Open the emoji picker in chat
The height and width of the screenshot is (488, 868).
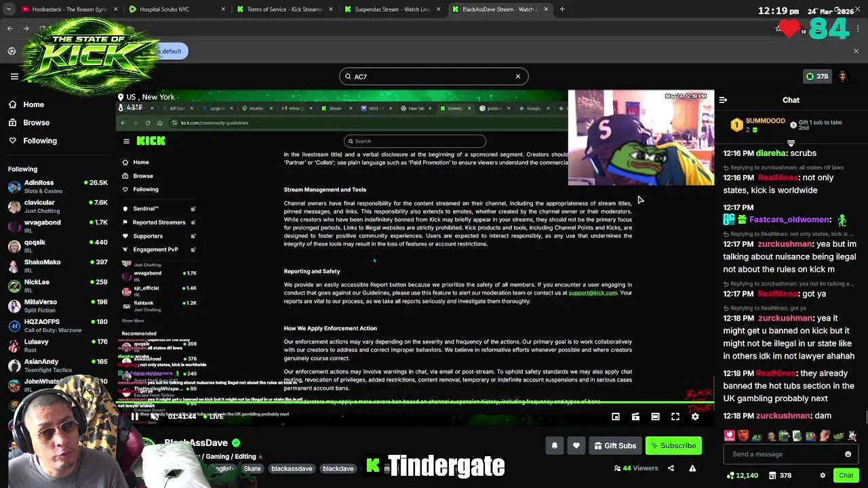848,454
